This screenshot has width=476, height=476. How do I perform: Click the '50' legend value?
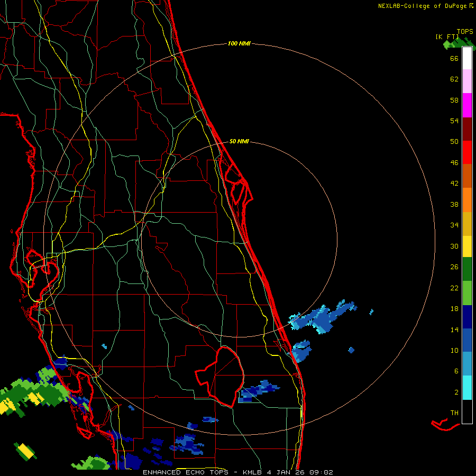point(454,142)
